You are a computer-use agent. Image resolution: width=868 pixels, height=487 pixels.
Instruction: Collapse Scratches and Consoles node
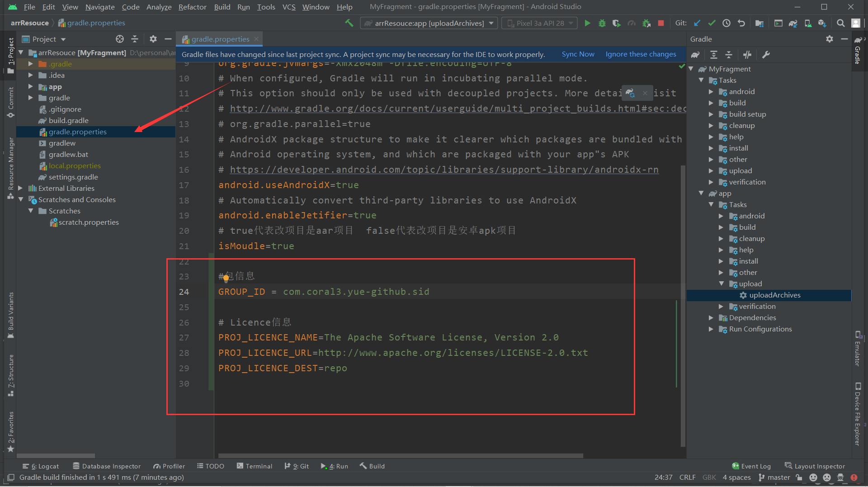(x=20, y=200)
